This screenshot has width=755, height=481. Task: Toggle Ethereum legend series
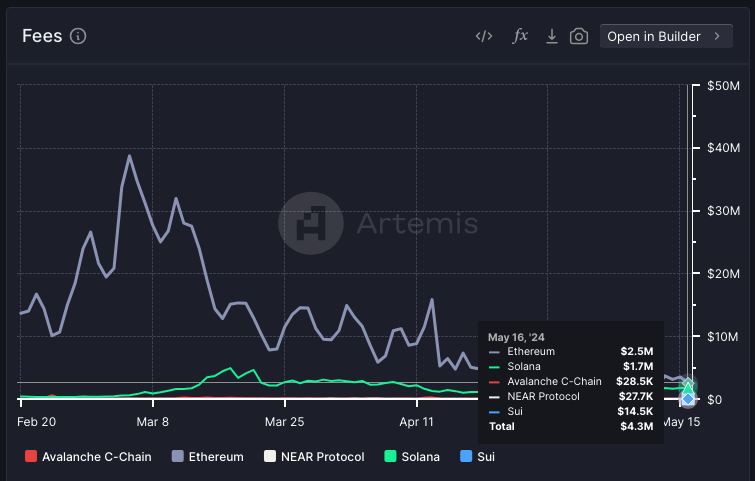tap(208, 456)
